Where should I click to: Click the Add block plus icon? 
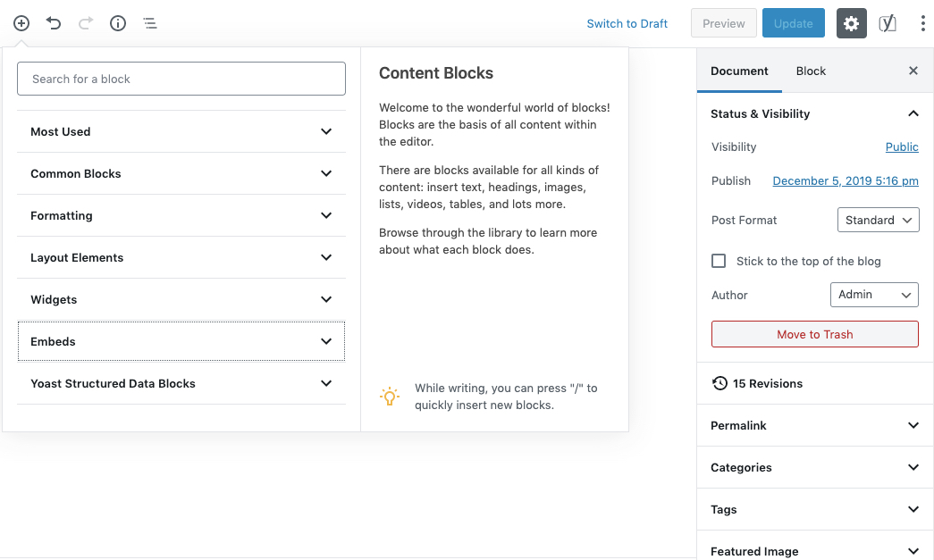21,23
